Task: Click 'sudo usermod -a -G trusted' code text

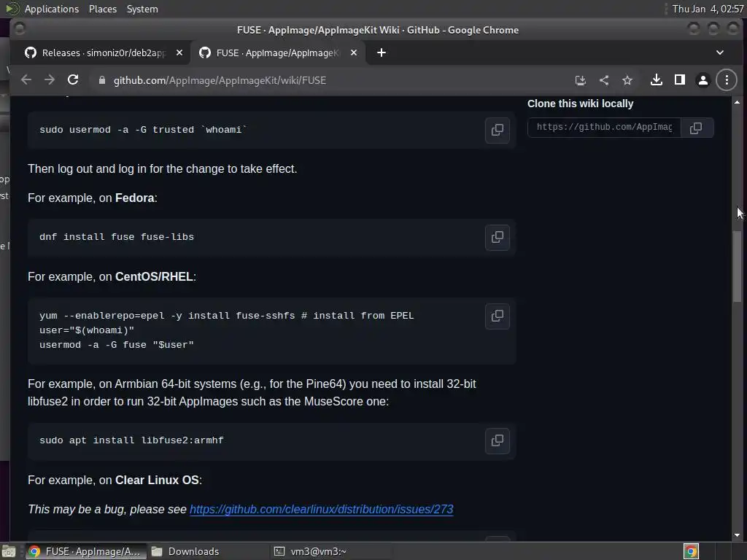Action: tap(143, 130)
